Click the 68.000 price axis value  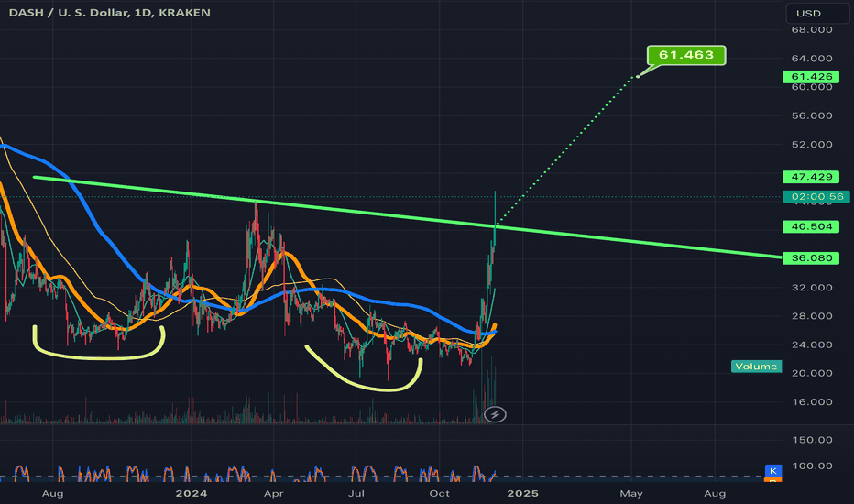point(812,30)
